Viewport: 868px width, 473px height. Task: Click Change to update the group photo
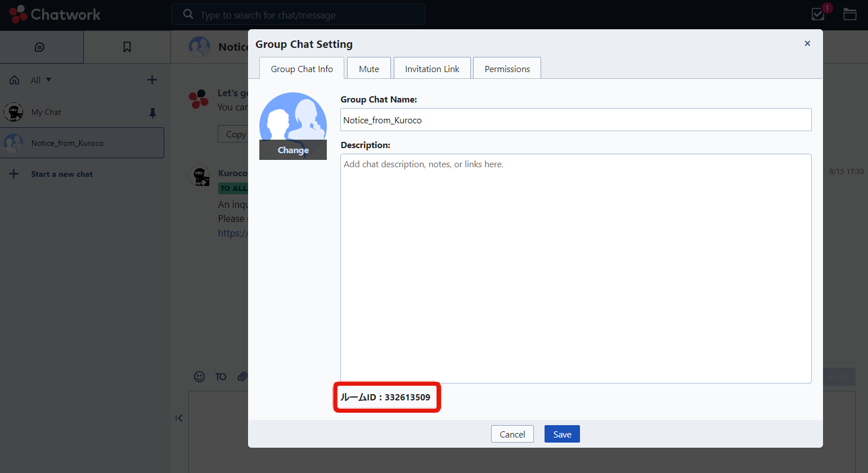[293, 150]
